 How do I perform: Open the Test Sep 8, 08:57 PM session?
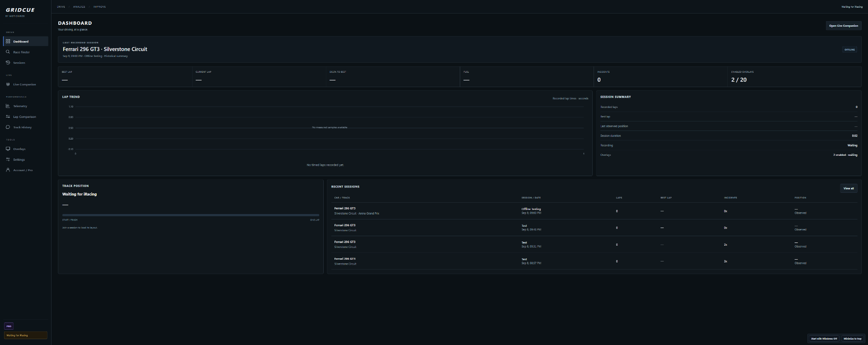tap(594, 261)
